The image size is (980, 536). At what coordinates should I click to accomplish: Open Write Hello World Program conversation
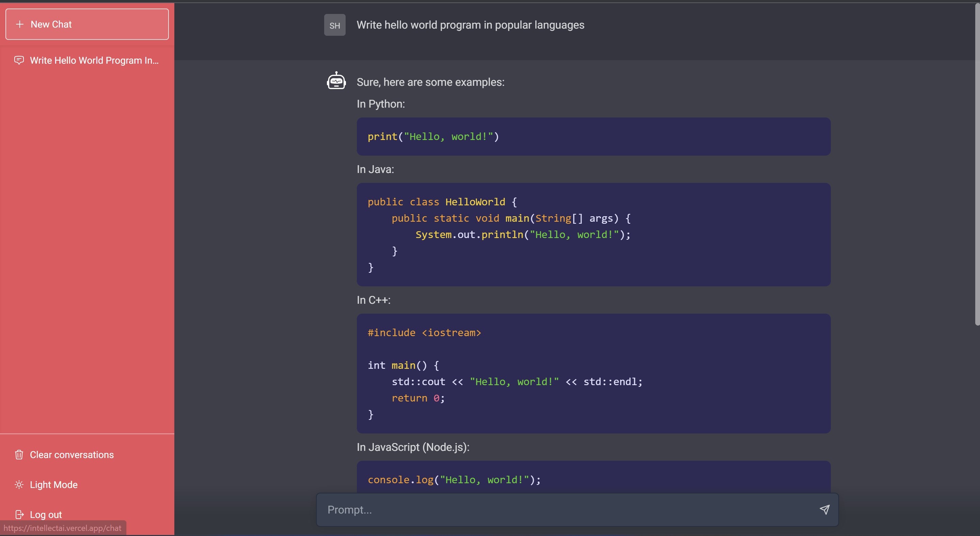(87, 60)
